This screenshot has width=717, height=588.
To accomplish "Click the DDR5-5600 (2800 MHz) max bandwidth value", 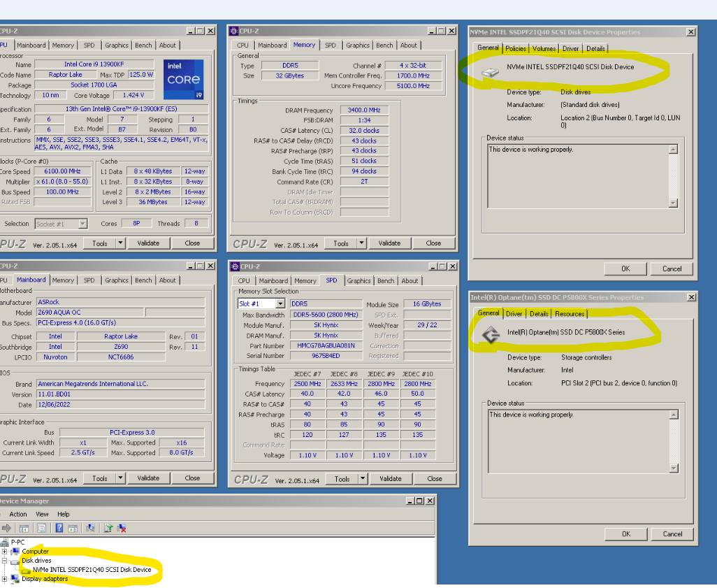I will pos(326,315).
